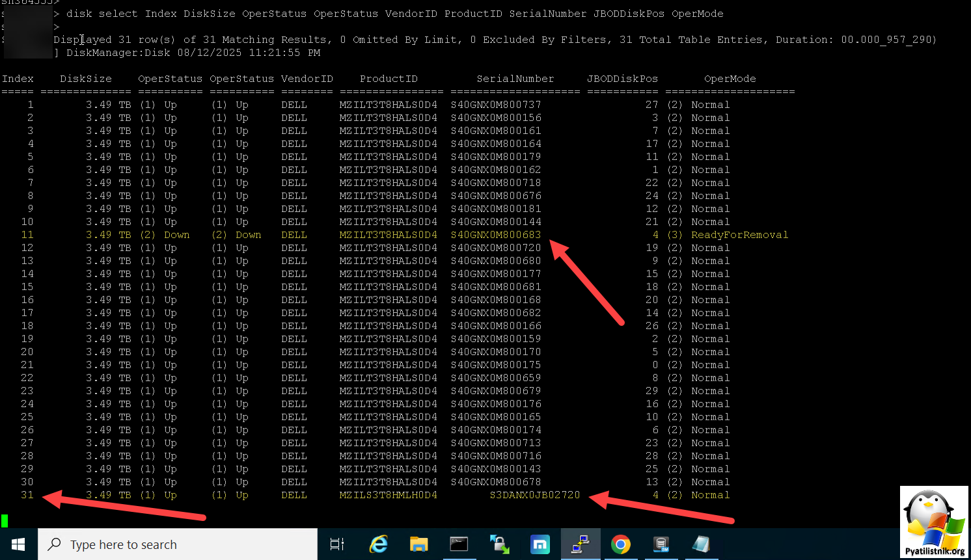
Task: Open the Command Prompt taskbar icon
Action: pyautogui.click(x=459, y=544)
